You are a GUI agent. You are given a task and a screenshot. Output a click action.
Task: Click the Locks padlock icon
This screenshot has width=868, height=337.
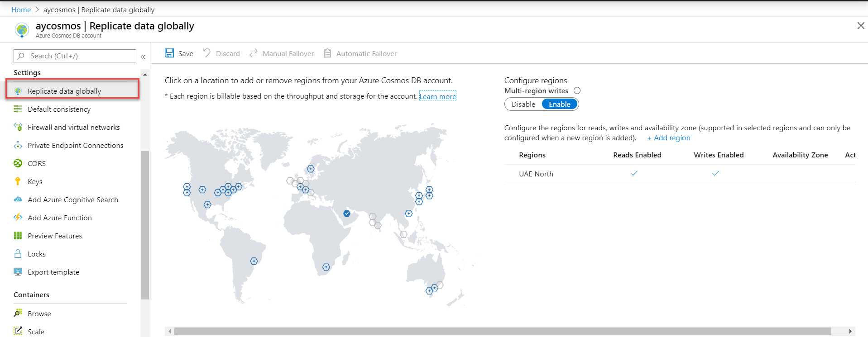[x=18, y=254]
